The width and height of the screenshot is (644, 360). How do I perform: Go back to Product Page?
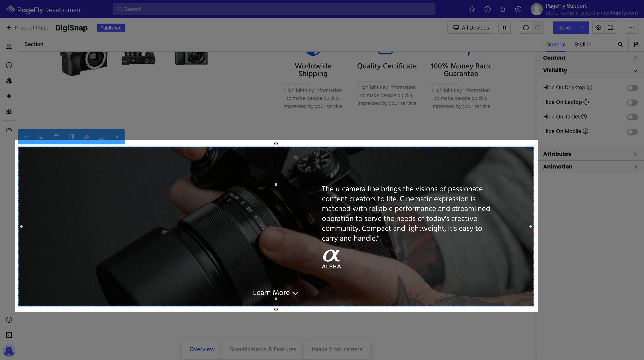coord(27,27)
